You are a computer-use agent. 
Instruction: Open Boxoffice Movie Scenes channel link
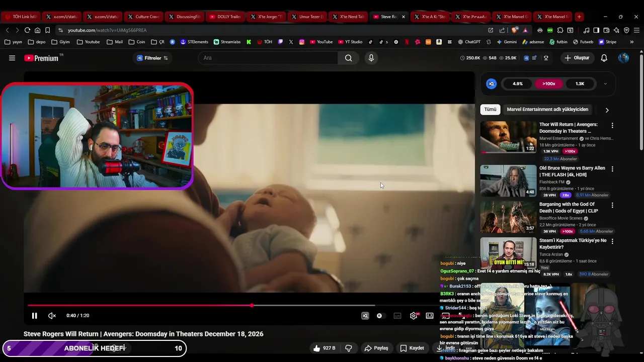(x=560, y=218)
